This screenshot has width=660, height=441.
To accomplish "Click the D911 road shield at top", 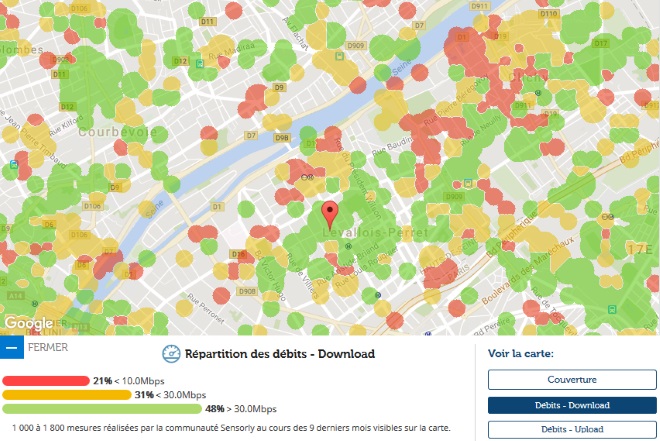I will point(507,6).
